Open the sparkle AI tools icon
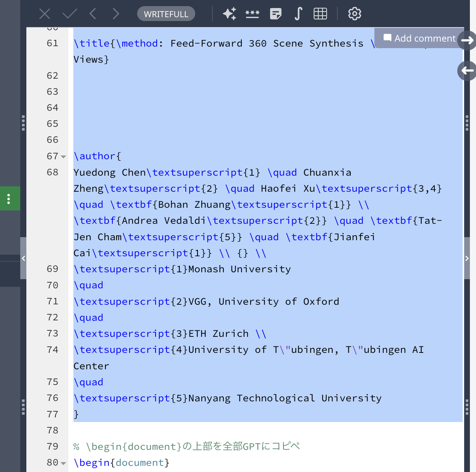The image size is (476, 472). (x=230, y=14)
